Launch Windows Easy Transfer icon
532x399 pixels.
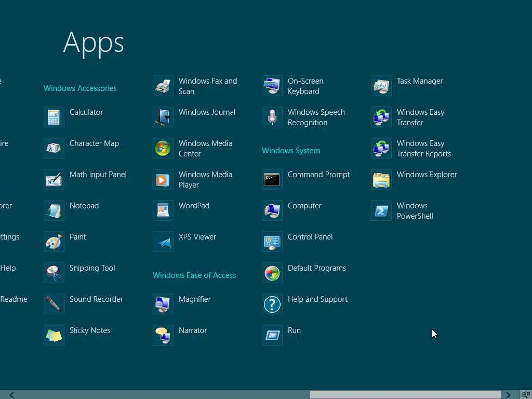click(381, 117)
